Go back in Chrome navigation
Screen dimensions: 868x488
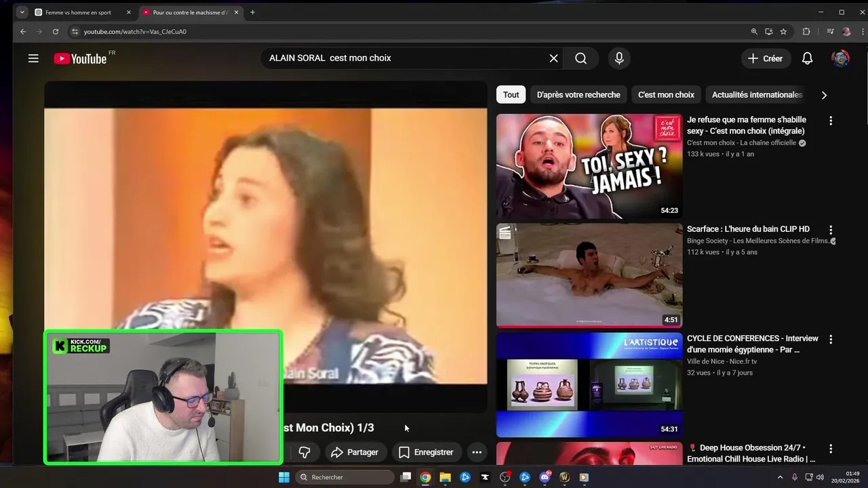point(23,31)
